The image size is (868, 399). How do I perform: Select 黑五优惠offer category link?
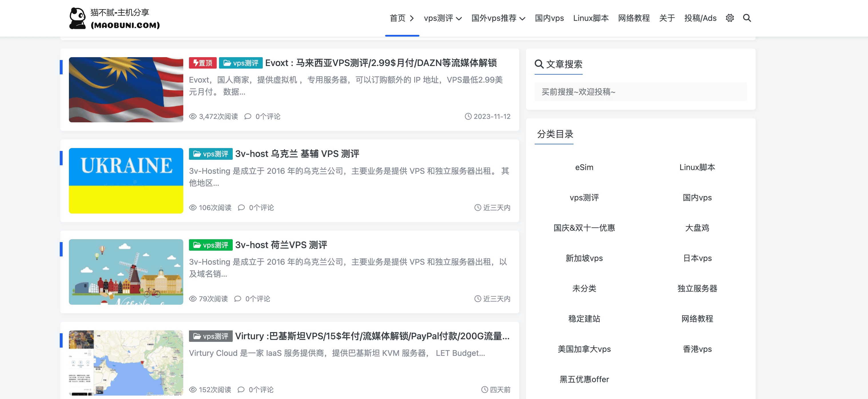click(584, 379)
